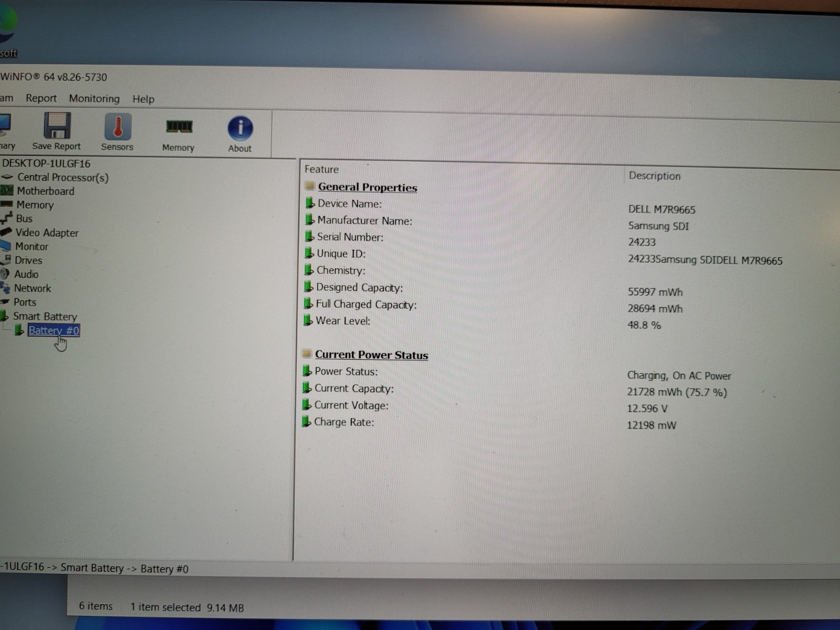Click the DELL M7R9665 device name value
Screen dimensions: 840x630
(661, 209)
